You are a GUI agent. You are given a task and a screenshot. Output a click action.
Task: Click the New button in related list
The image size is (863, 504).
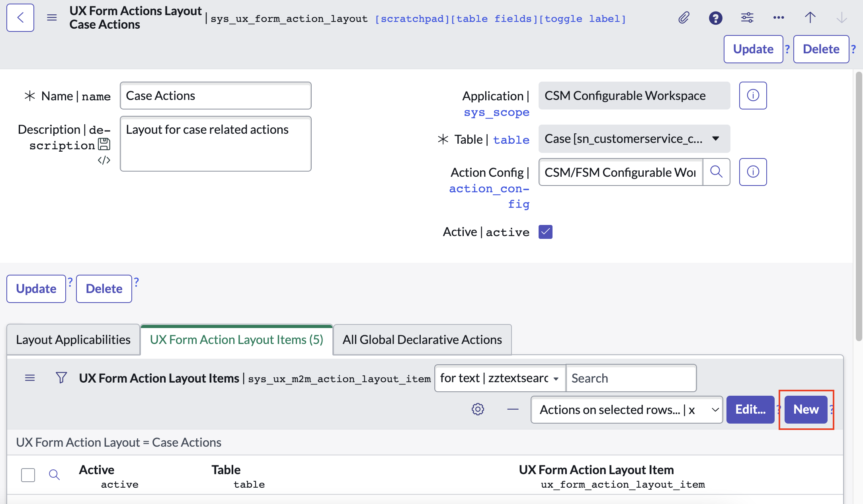pos(806,409)
